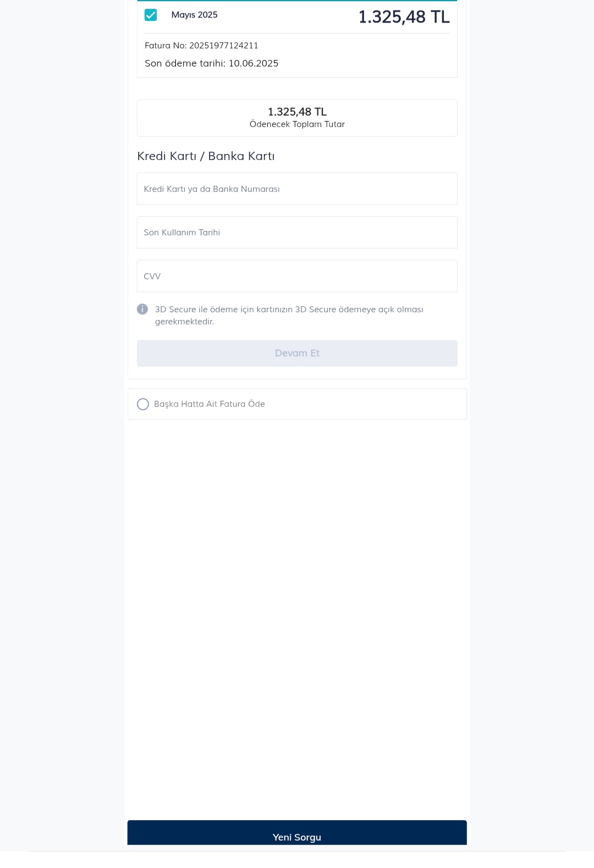This screenshot has height=868, width=594.
Task: Click the Kredi Kartı / Banka Kartı heading
Action: coord(206,156)
